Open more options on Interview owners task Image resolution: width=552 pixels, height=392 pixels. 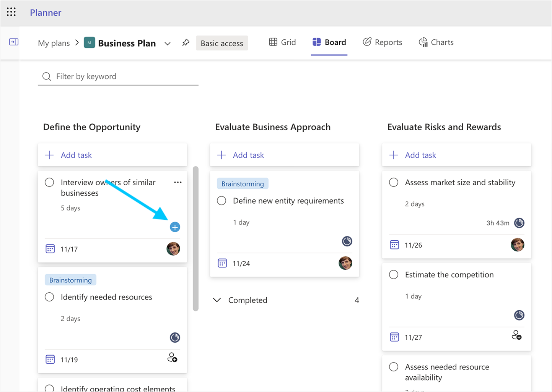tap(178, 183)
